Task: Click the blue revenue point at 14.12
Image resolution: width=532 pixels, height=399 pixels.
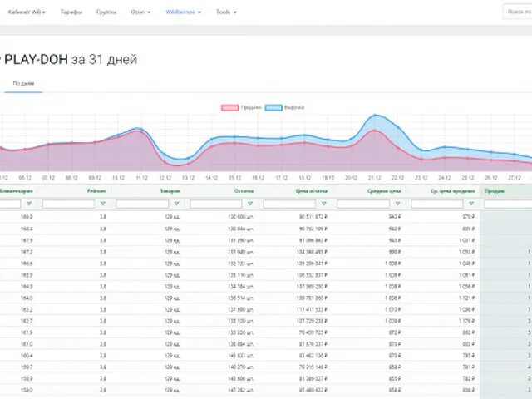Action: [211, 139]
